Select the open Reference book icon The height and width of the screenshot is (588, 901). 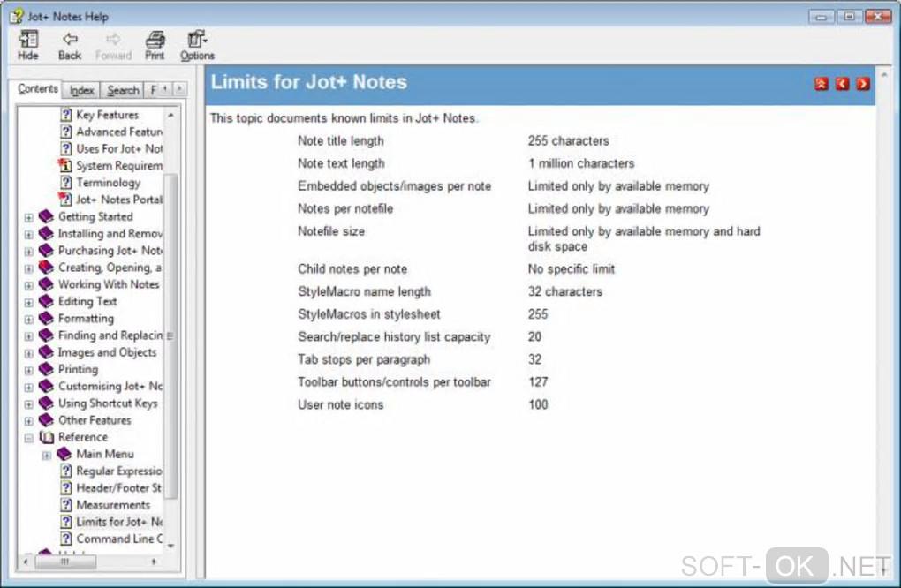click(x=46, y=437)
